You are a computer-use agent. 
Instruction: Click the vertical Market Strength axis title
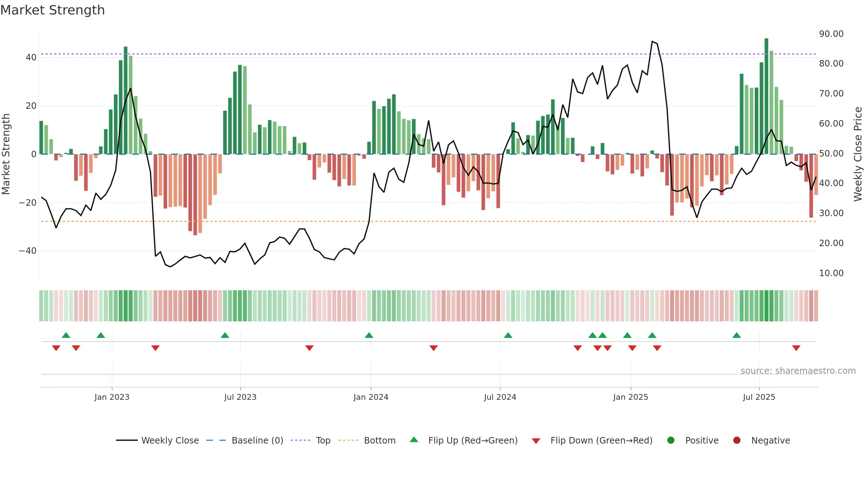[x=6, y=154]
